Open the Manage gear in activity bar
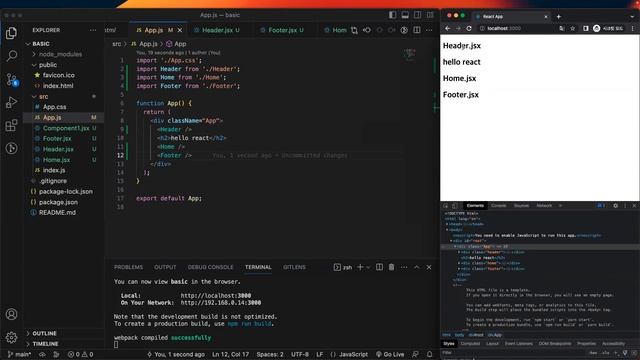The width and height of the screenshot is (640, 360). click(x=11, y=337)
